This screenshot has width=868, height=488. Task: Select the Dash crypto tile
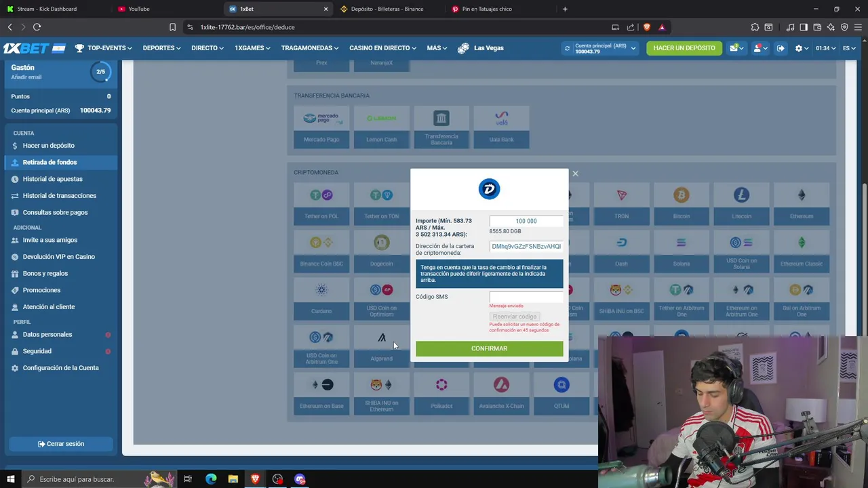(x=621, y=251)
